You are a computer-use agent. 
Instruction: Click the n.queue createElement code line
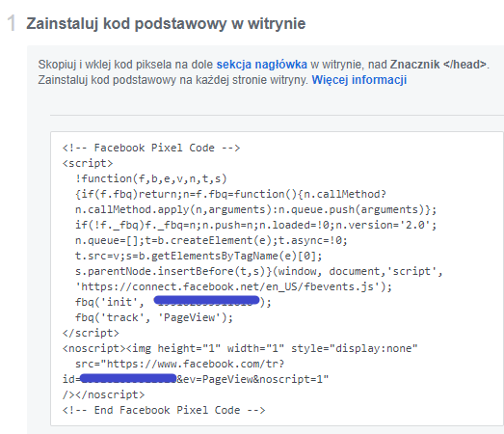pos(211,241)
